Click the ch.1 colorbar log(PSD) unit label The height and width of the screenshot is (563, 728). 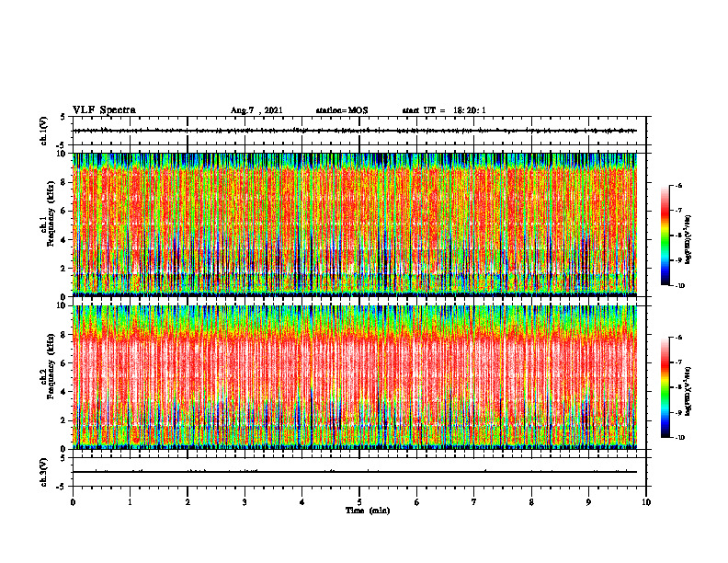point(688,240)
